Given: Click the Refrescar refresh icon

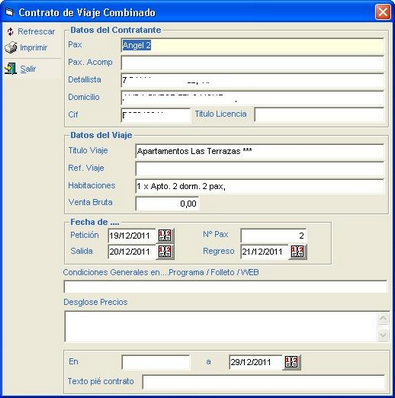Looking at the screenshot, I should tap(10, 32).
